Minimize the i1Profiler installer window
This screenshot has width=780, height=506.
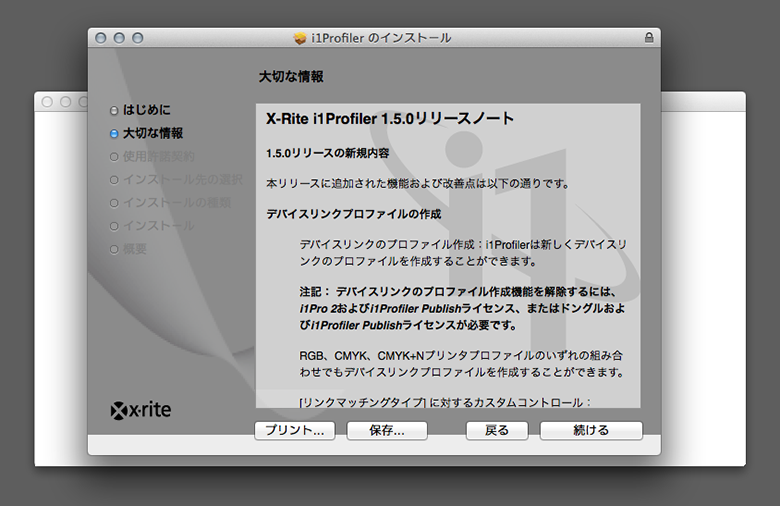point(119,38)
